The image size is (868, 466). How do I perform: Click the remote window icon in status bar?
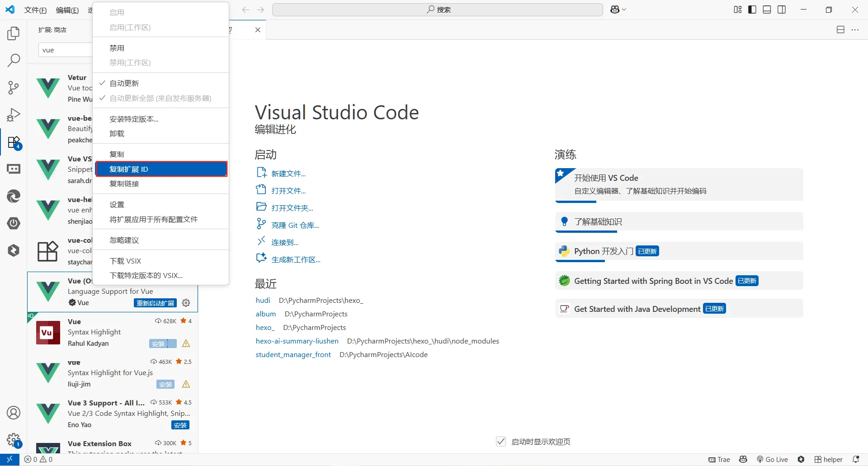[9, 460]
